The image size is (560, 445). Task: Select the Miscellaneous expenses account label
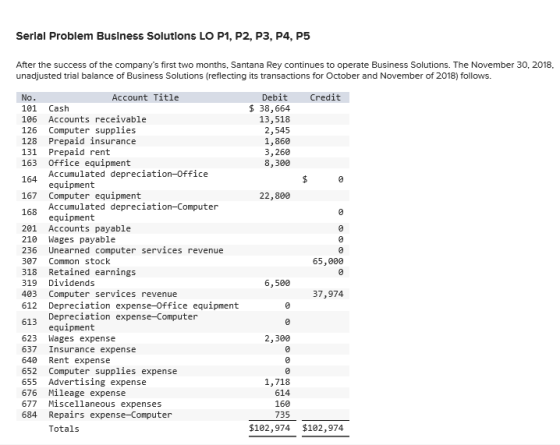coord(105,404)
